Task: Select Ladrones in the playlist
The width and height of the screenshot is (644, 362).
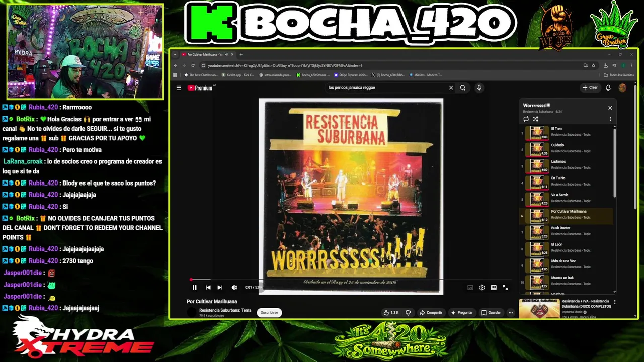Action: (567, 165)
